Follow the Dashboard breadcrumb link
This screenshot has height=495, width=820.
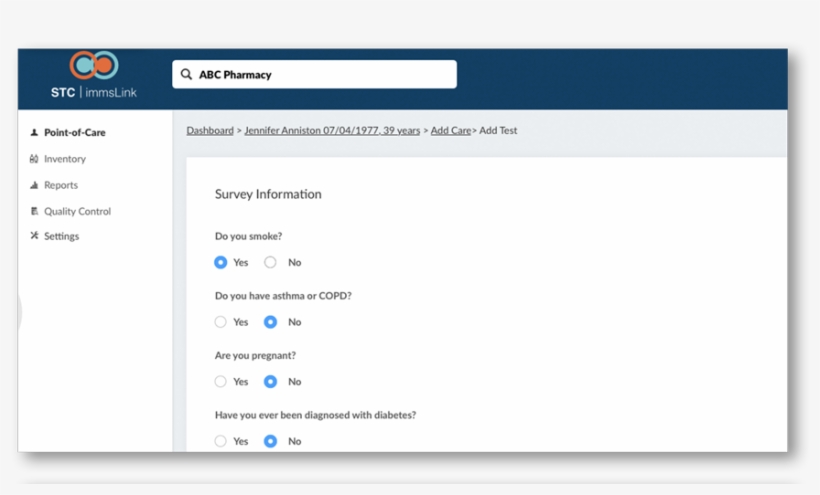click(210, 130)
